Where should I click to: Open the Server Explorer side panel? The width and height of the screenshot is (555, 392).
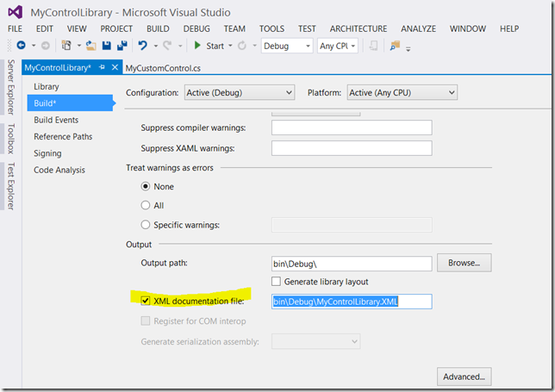(11, 87)
